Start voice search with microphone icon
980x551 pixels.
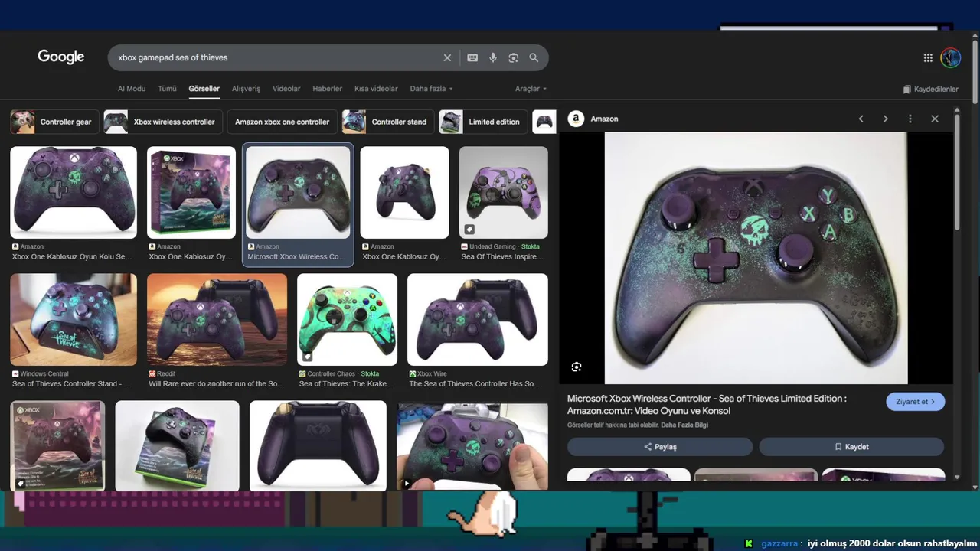tap(493, 57)
